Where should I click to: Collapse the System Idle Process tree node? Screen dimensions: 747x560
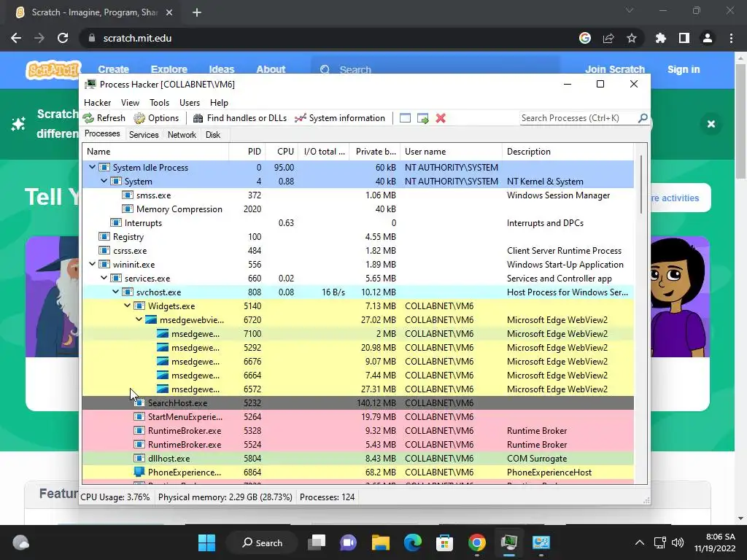[92, 167]
